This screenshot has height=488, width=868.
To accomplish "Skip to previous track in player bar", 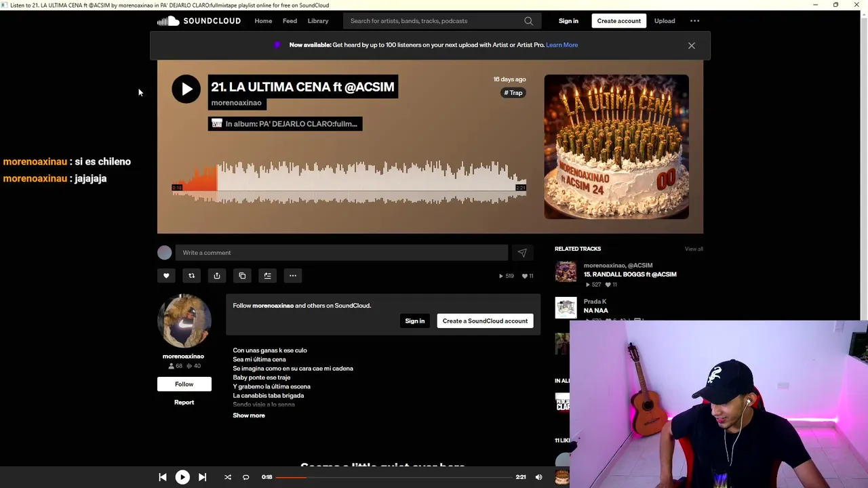I will [163, 477].
